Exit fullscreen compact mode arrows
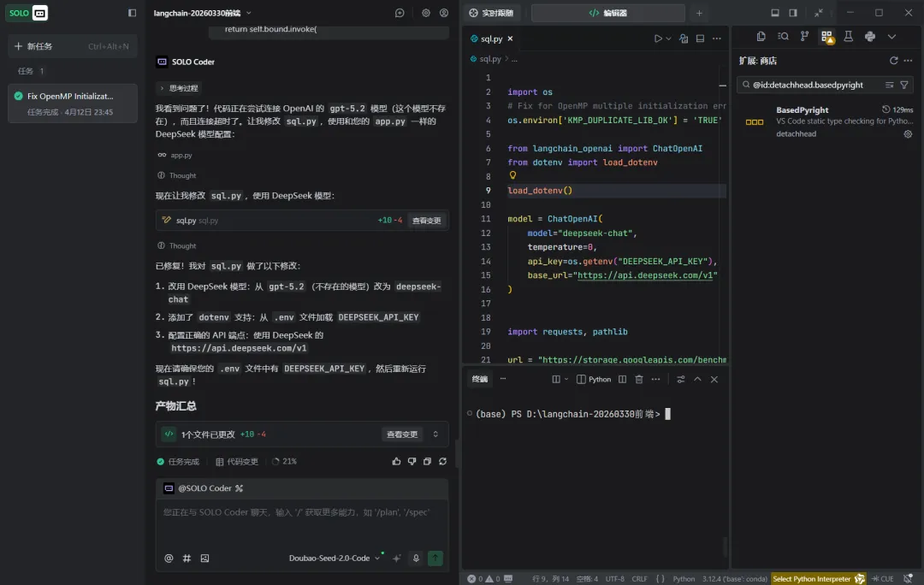The height and width of the screenshot is (585, 924). coord(819,13)
